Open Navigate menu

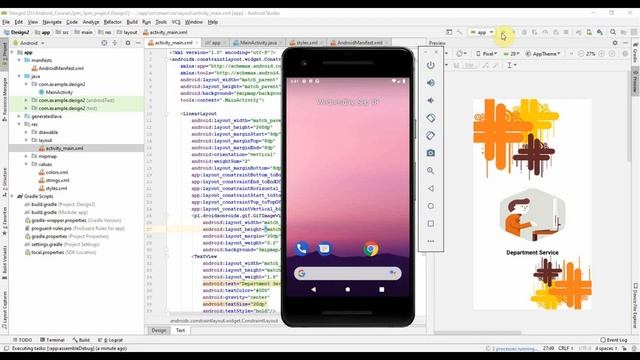click(52, 22)
